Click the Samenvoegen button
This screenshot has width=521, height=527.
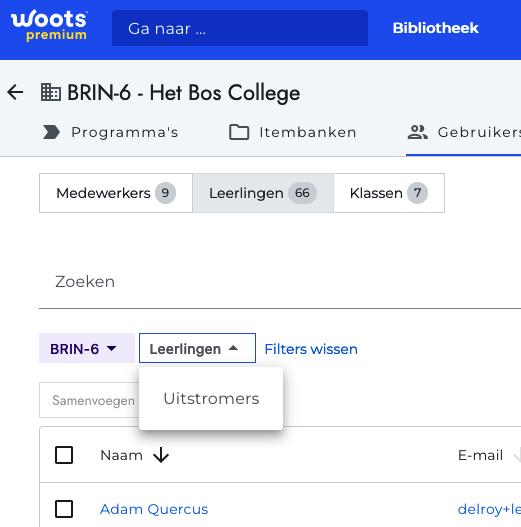click(90, 400)
